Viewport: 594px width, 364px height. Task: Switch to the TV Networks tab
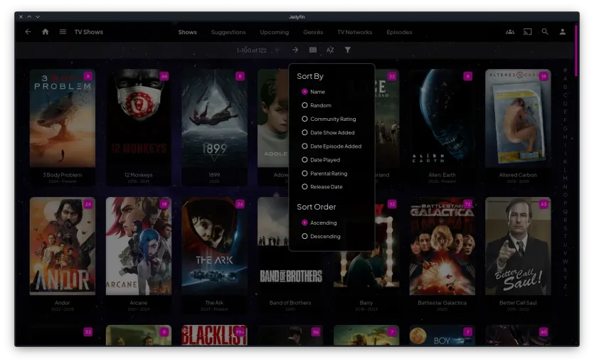[354, 32]
